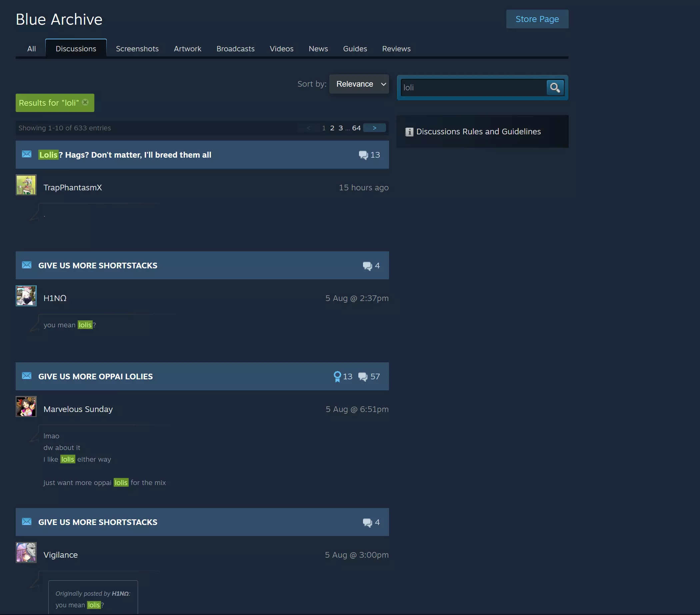Click the username Marvelous Sunday

click(78, 409)
